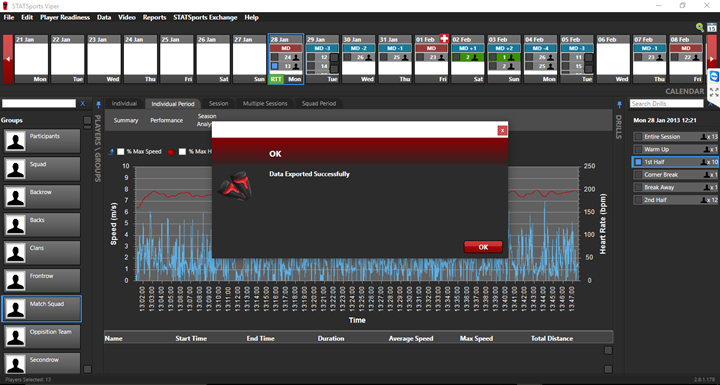The width and height of the screenshot is (720, 385).
Task: Sort table by Average Speed column
Action: (411, 338)
